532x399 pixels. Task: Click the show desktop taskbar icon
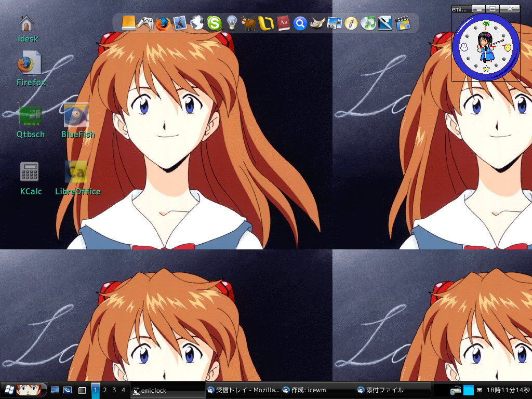[x=55, y=390]
